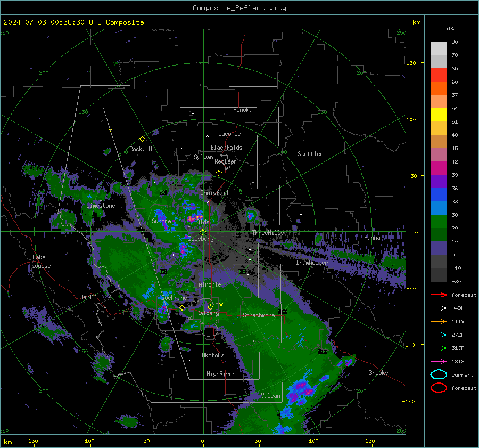Click the purple storm cell east of Vulcan

click(x=302, y=390)
